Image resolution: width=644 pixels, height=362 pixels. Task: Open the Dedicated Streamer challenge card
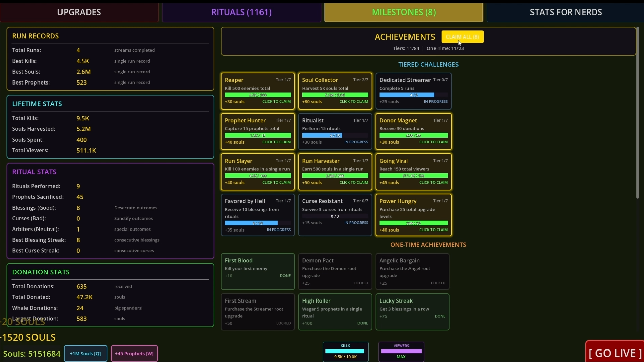coord(414,91)
